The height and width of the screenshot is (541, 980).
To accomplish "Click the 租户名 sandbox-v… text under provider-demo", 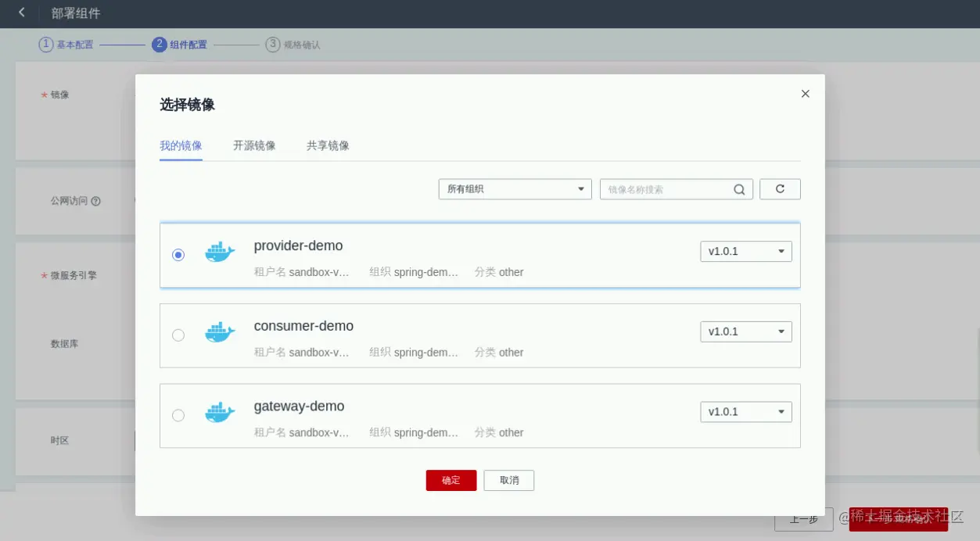I will click(301, 272).
